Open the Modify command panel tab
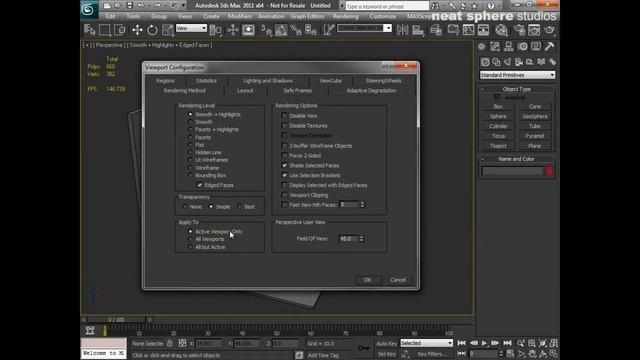 [x=495, y=47]
